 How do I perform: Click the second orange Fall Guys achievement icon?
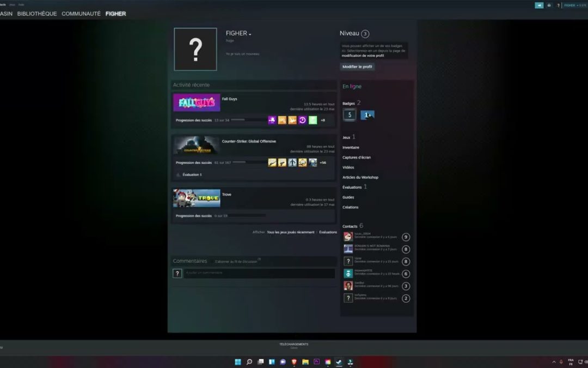point(282,120)
